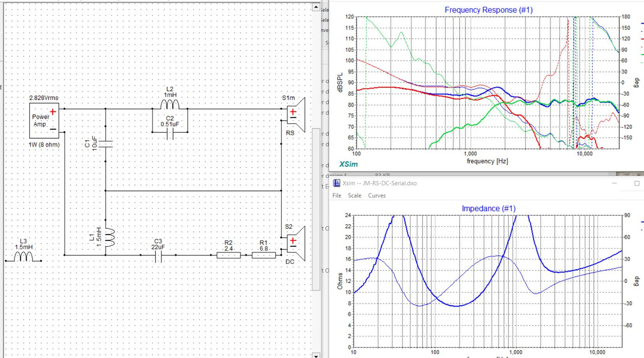Image resolution: width=644 pixels, height=358 pixels.
Task: Select capacitor C1 10uF symbol
Action: (106, 144)
